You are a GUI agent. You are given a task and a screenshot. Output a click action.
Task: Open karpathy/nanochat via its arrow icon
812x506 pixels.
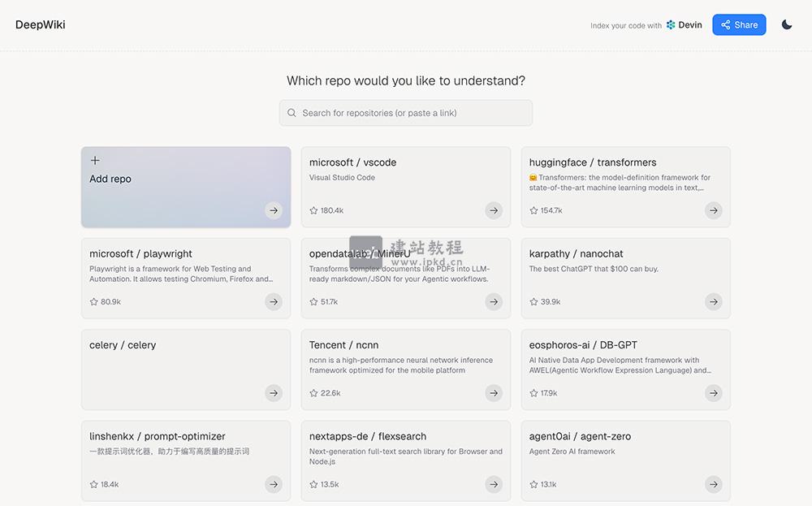[x=713, y=301]
